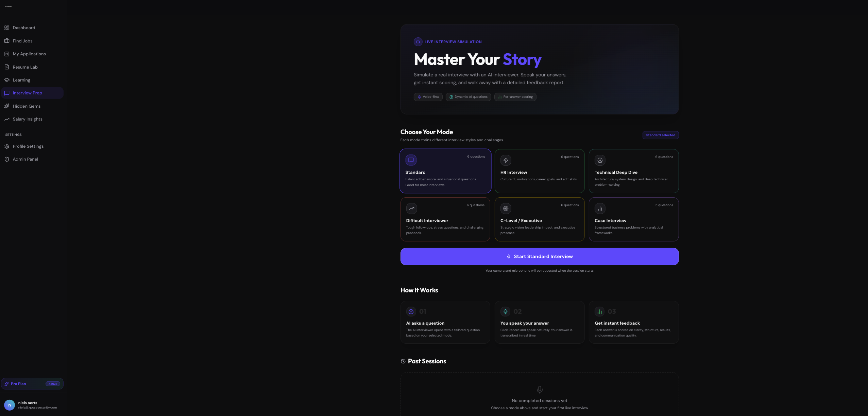Viewport: 868px width, 416px height.
Task: Click the Dashboard grid icon in the sidebar
Action: pos(7,28)
